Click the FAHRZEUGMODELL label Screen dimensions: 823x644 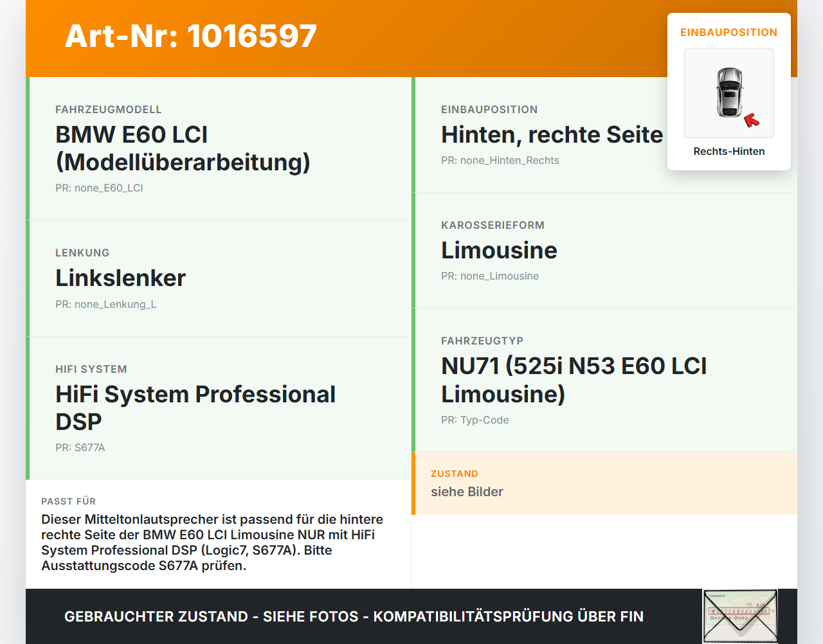coord(109,109)
